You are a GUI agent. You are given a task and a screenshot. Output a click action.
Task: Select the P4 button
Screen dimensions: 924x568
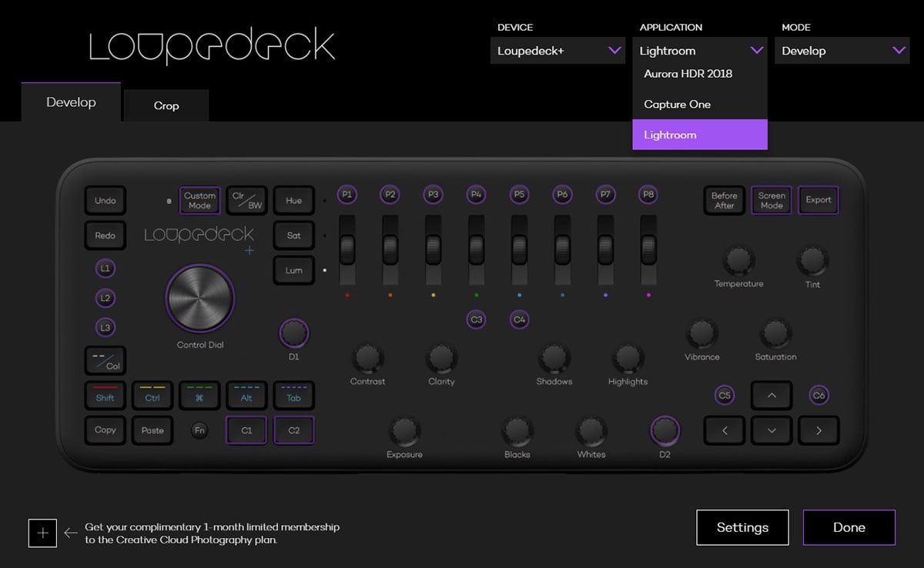pyautogui.click(x=477, y=195)
